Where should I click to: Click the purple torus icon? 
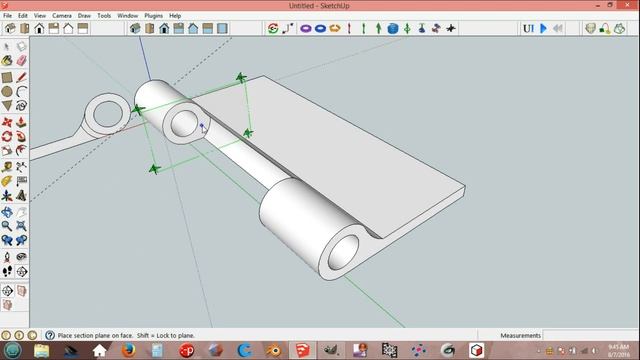306,28
